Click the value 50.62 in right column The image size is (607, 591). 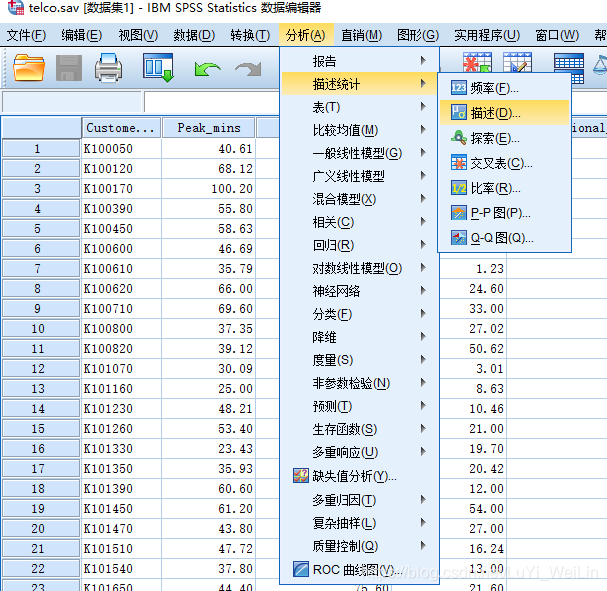[473, 348]
